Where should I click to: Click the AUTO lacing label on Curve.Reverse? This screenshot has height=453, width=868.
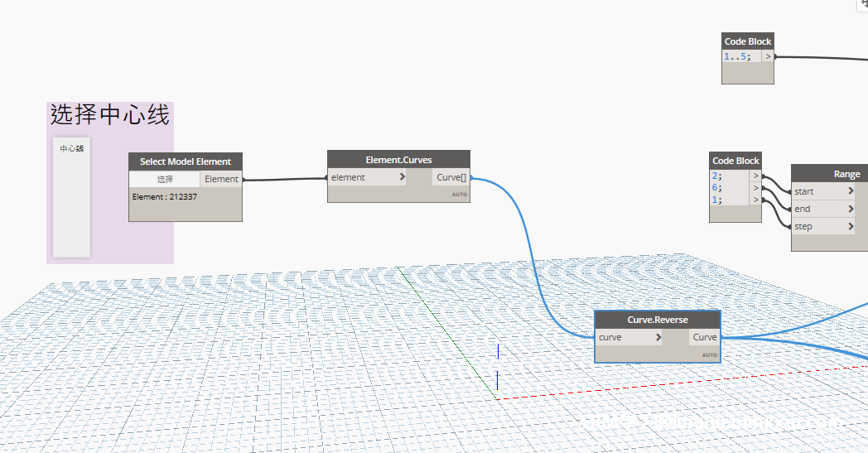710,354
